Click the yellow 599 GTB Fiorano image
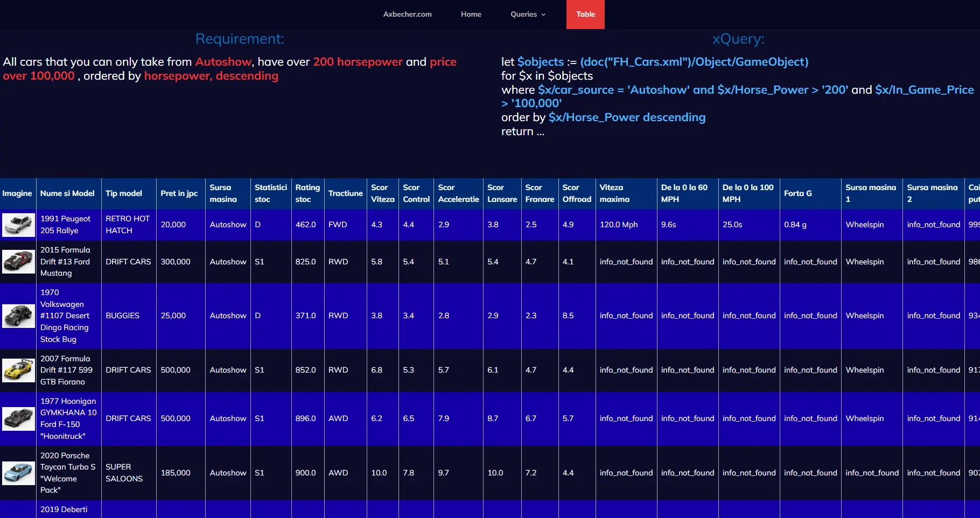Screen dimensions: 980x518 coord(18,370)
